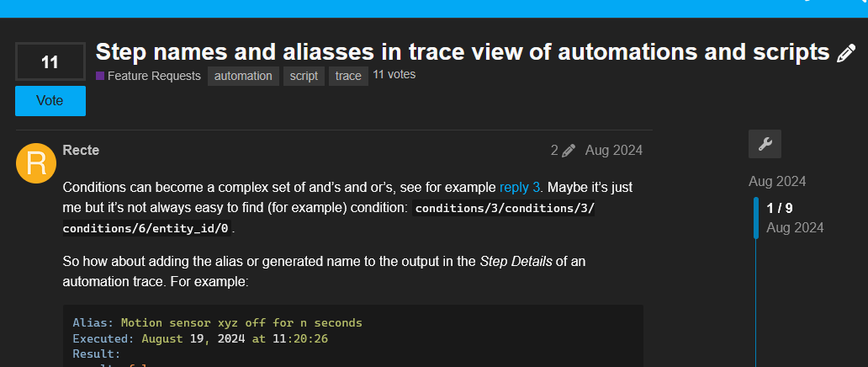
Task: Click the Recte user avatar
Action: pos(36,163)
